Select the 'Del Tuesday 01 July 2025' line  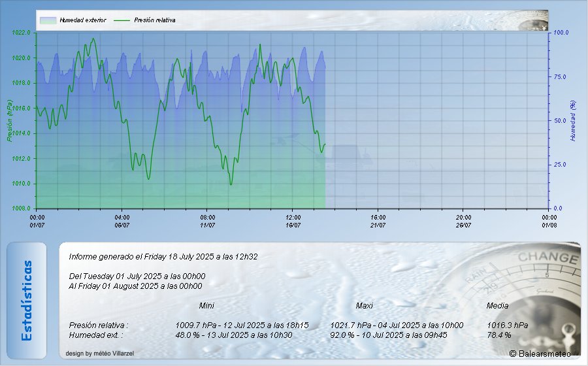pyautogui.click(x=137, y=276)
